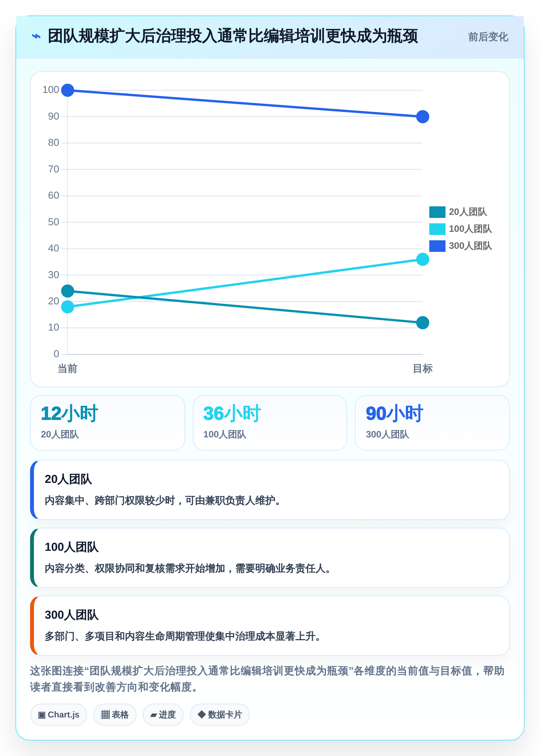This screenshot has width=540, height=756.
Task: Click the y-axis value 50
Action: pyautogui.click(x=53, y=222)
